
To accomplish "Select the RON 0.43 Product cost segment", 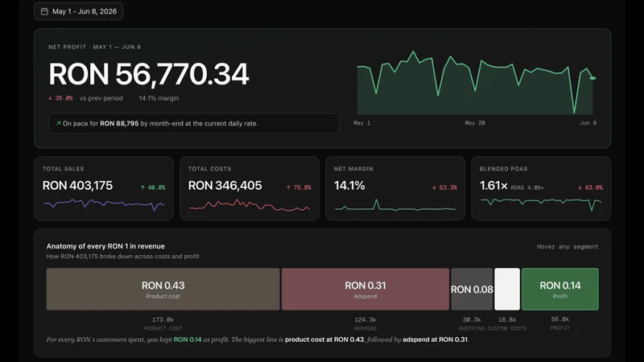I will click(163, 290).
